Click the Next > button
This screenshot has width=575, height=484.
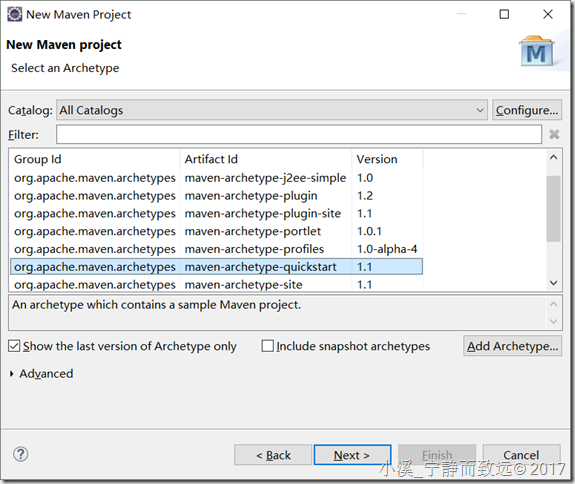click(x=352, y=455)
